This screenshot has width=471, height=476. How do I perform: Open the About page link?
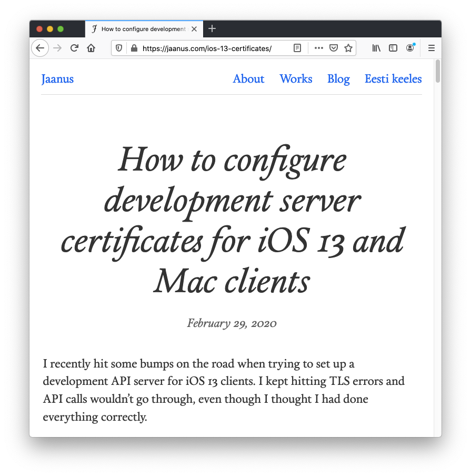(248, 79)
